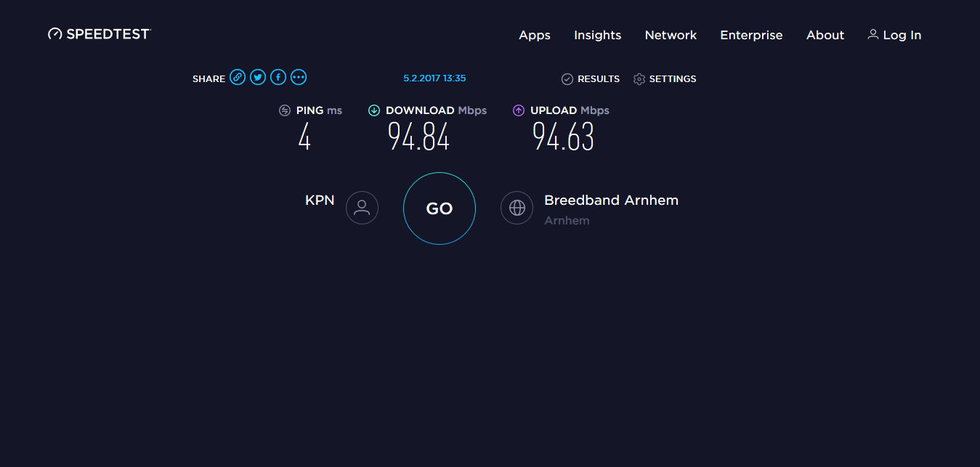This screenshot has height=467, width=980.
Task: Share result on Facebook
Action: click(x=278, y=78)
